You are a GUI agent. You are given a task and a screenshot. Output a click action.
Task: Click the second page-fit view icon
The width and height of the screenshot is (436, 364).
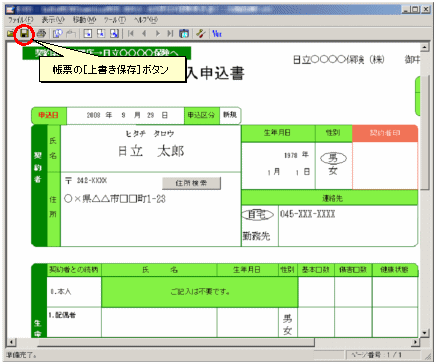click(101, 34)
